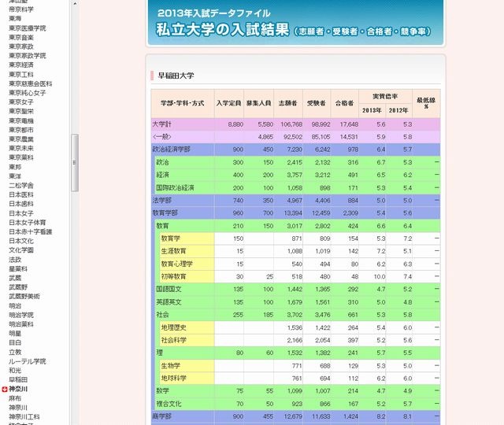Screen dimensions: 504x425
Task: Click the red icon beside bold 神奈川 header
Action: coord(4,390)
